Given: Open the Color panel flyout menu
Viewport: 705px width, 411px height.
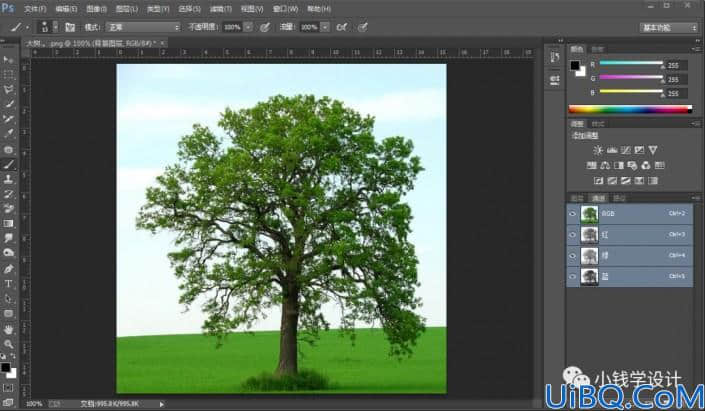Looking at the screenshot, I should point(696,49).
